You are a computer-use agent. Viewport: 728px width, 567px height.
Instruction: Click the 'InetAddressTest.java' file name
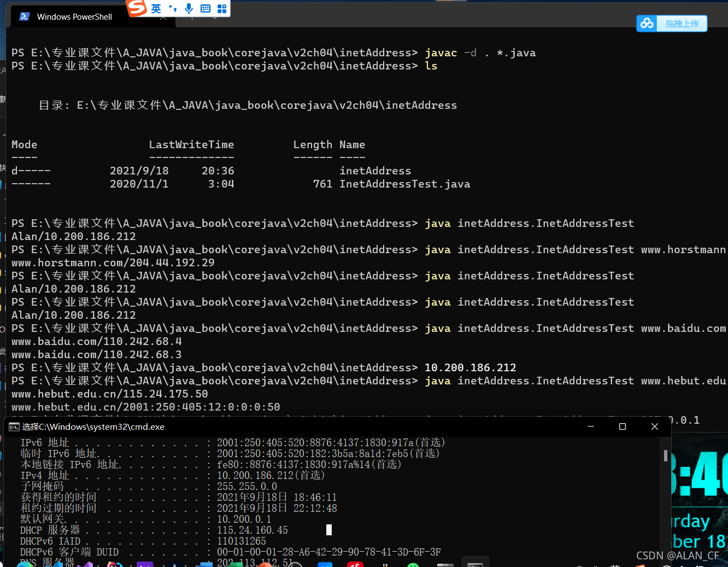[405, 184]
